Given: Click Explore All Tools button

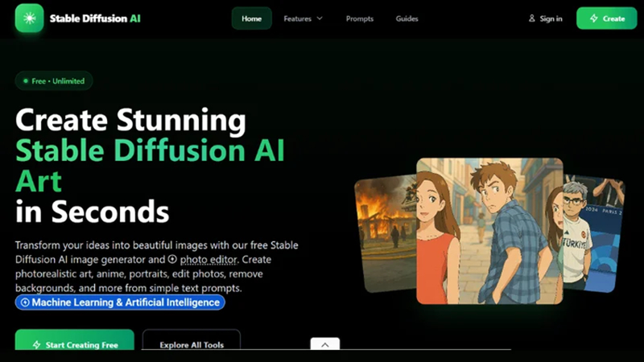Looking at the screenshot, I should pos(192,339).
